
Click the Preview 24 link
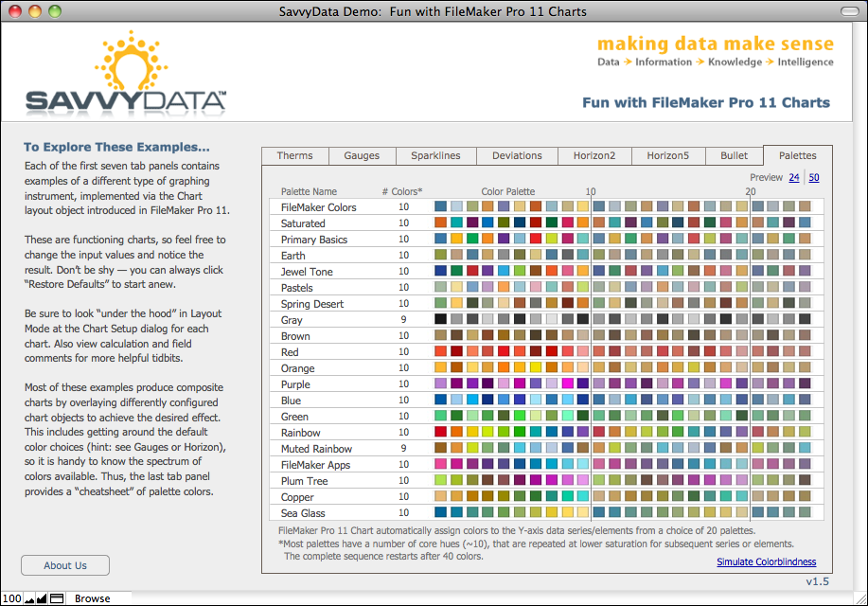[x=794, y=177]
